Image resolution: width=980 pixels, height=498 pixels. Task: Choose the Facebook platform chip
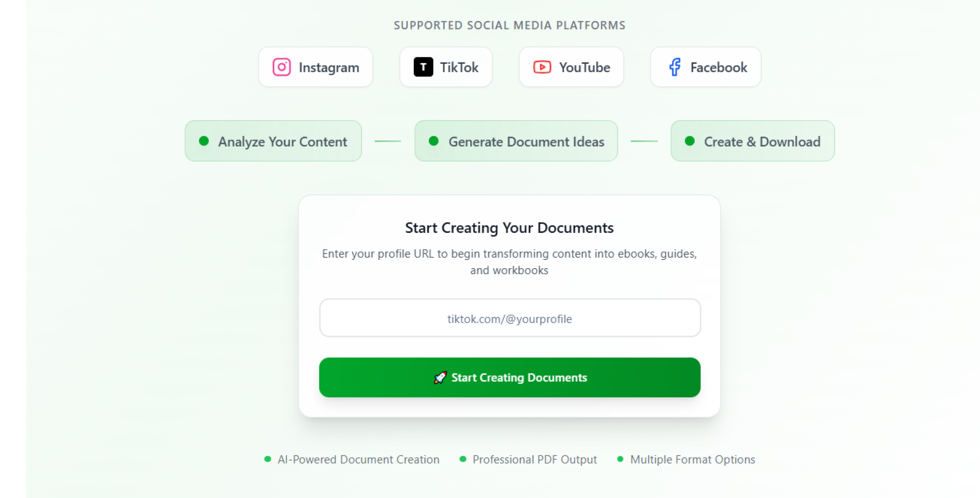tap(706, 67)
